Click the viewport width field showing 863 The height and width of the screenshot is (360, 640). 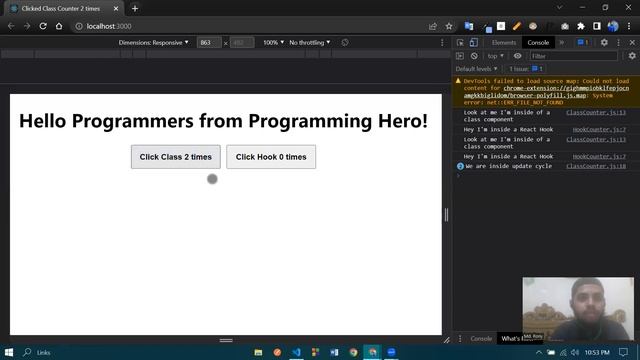coord(209,42)
